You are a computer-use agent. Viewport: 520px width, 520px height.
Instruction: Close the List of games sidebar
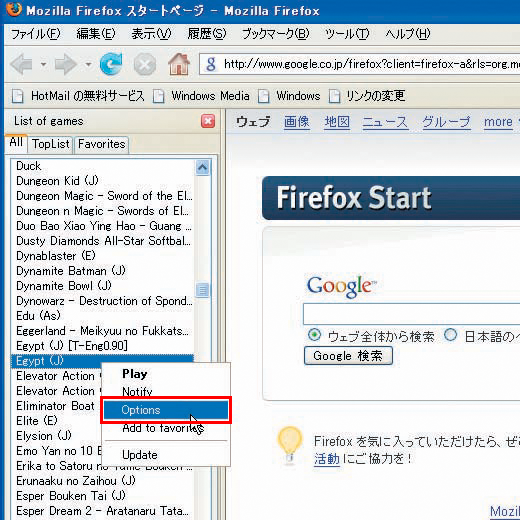pyautogui.click(x=208, y=121)
